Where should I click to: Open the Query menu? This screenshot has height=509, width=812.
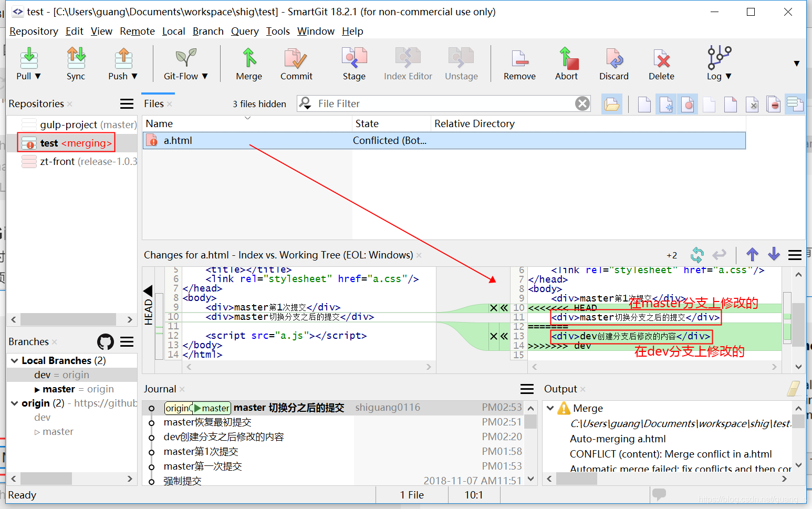[x=245, y=31]
